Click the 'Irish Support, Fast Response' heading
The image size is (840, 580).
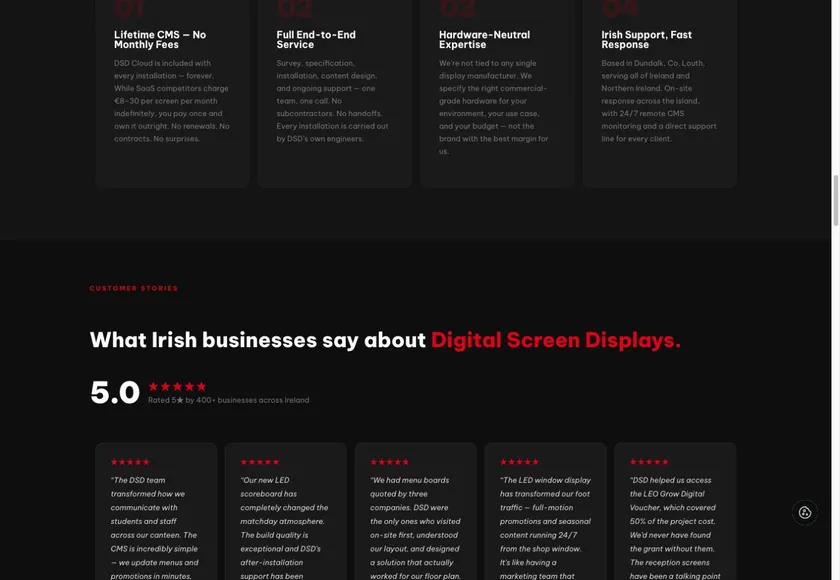point(646,40)
